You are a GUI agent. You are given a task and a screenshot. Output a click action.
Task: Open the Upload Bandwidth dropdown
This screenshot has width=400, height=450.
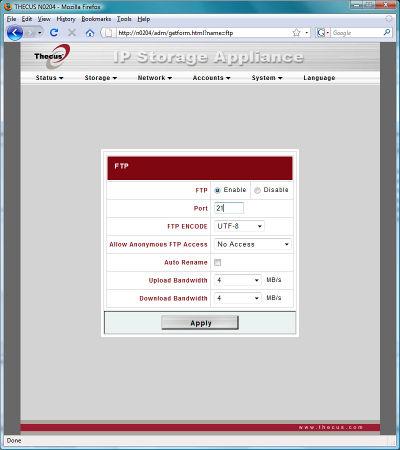tap(238, 280)
